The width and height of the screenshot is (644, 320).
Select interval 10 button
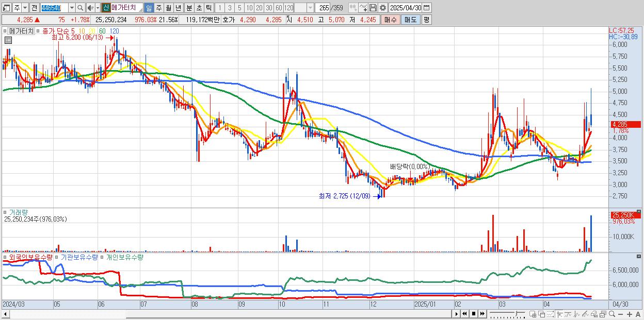pos(249,8)
